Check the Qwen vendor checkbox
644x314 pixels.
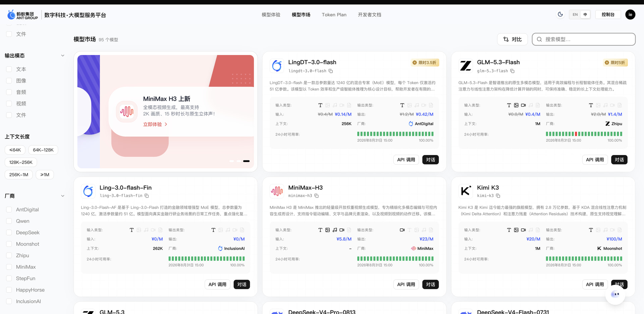9,221
